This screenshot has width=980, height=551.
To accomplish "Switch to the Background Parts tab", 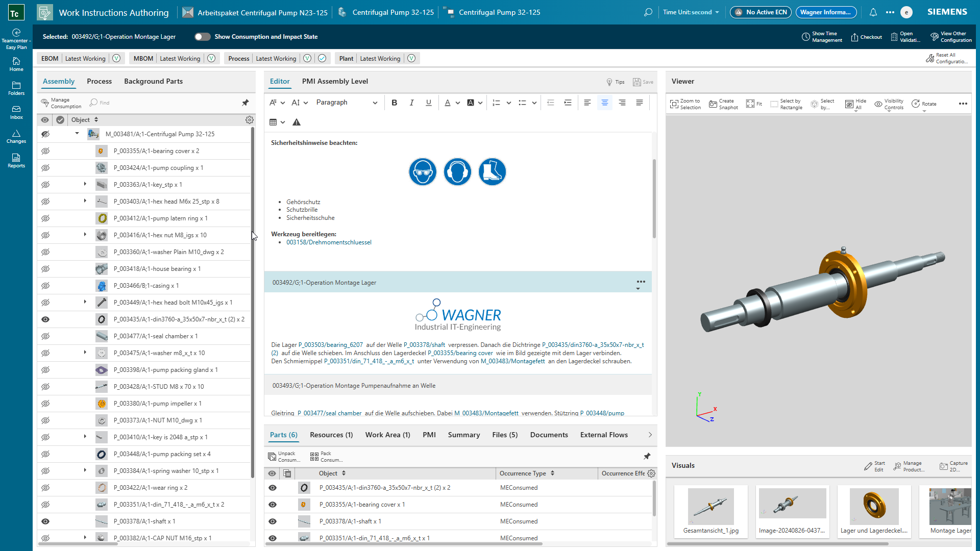I will 153,81.
